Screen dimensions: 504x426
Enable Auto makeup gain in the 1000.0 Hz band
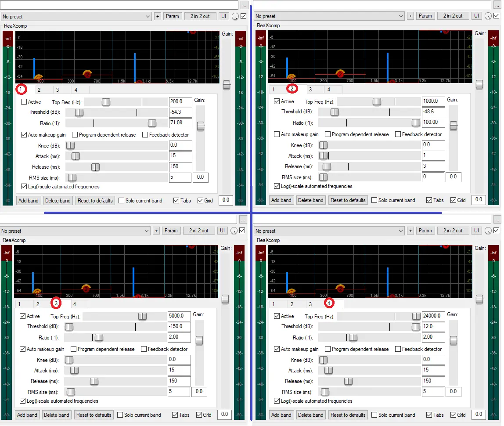tap(277, 134)
